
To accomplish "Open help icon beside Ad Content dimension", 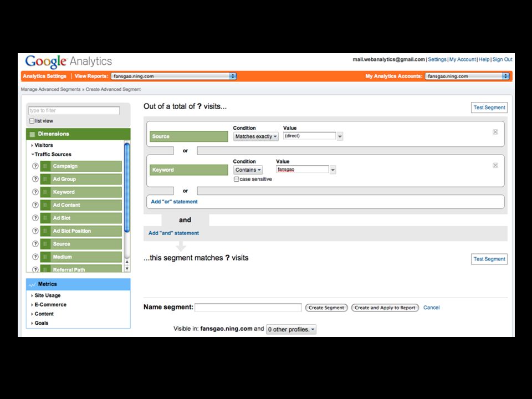I will click(x=35, y=205).
